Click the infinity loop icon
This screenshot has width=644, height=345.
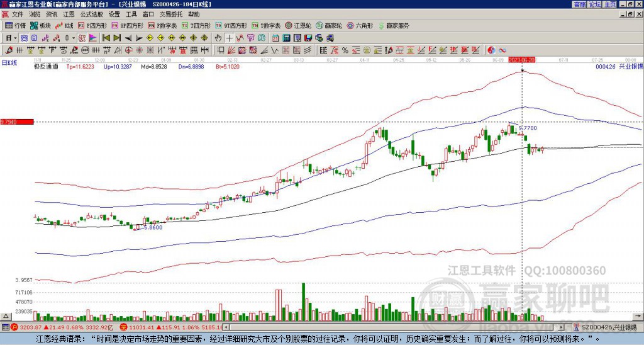502,50
